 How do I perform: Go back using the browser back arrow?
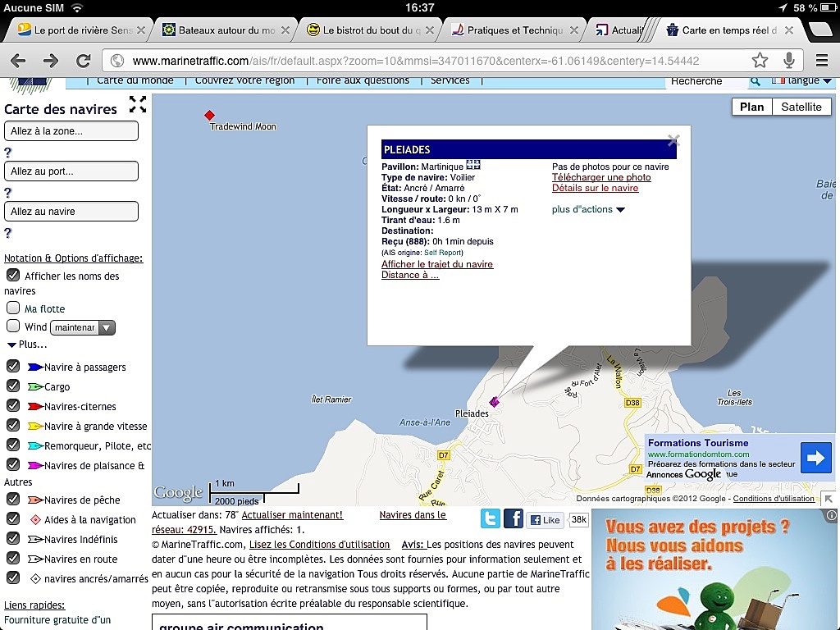tap(18, 61)
